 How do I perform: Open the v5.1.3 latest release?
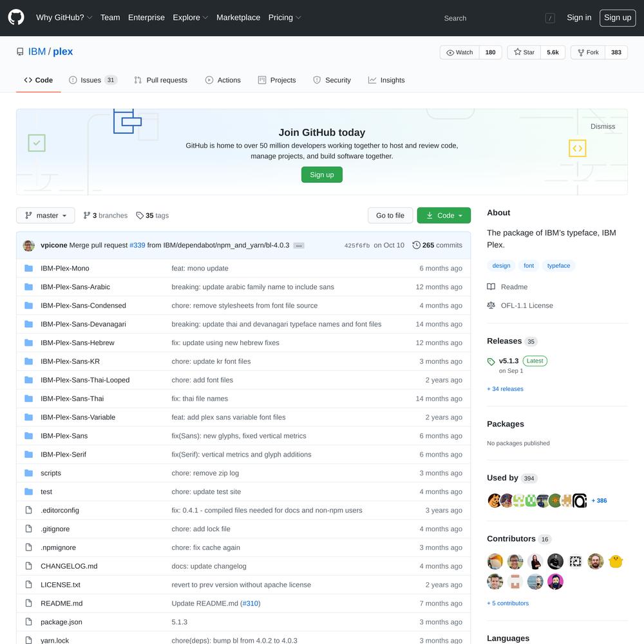click(x=509, y=361)
